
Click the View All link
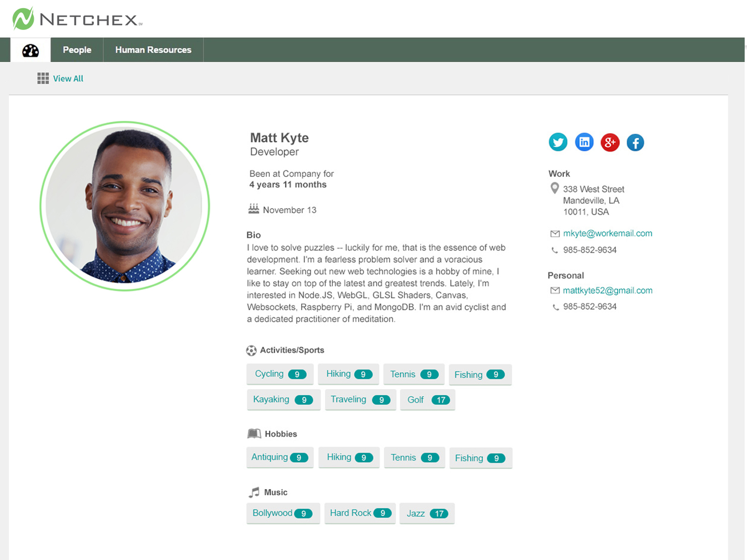point(68,78)
